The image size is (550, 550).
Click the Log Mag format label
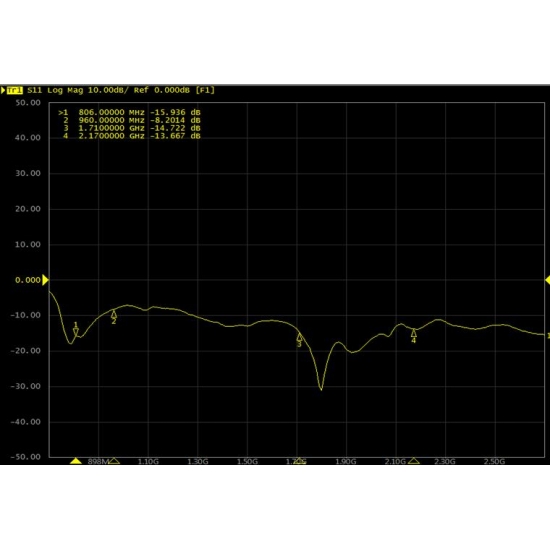click(65, 90)
